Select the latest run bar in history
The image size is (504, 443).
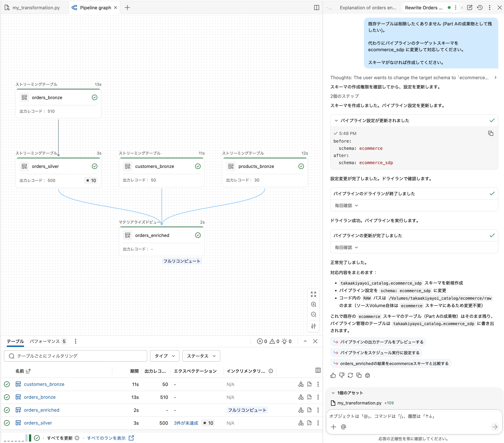pyautogui.click(x=30, y=438)
